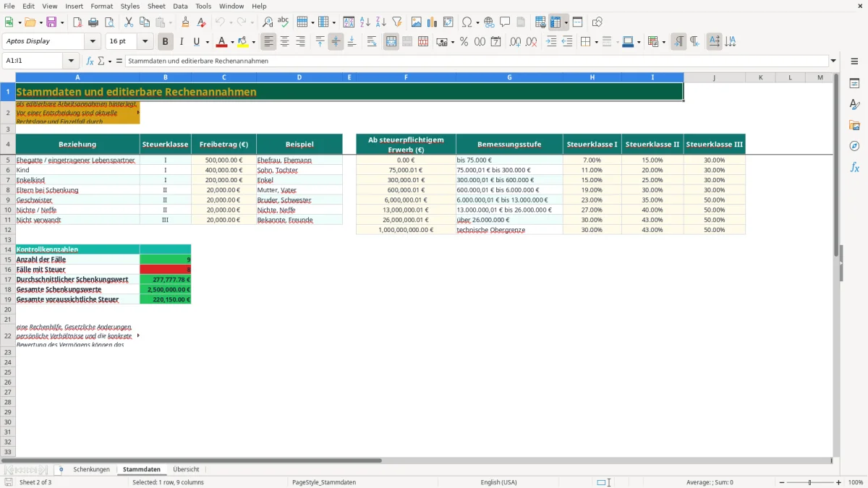
Task: Sort descending with the Z-A icon
Action: click(x=380, y=22)
